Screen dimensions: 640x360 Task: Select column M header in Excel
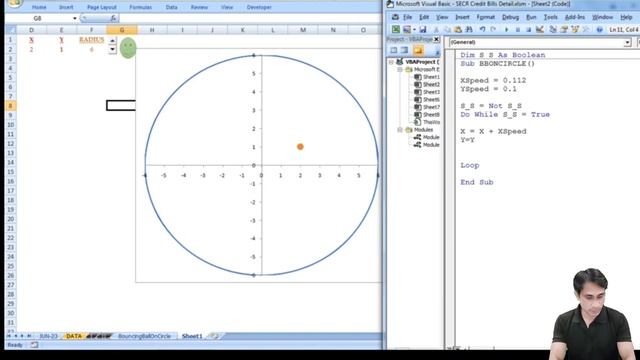(303, 30)
